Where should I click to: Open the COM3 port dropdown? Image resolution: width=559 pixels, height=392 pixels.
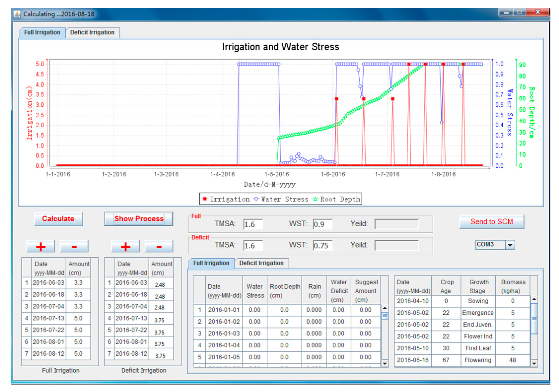tap(510, 245)
